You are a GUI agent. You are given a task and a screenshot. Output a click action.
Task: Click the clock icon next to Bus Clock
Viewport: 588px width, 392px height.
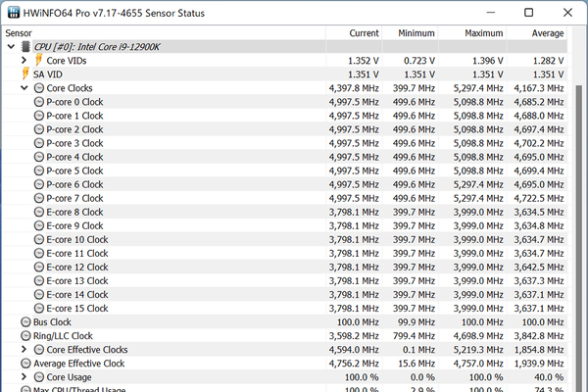pos(25,321)
